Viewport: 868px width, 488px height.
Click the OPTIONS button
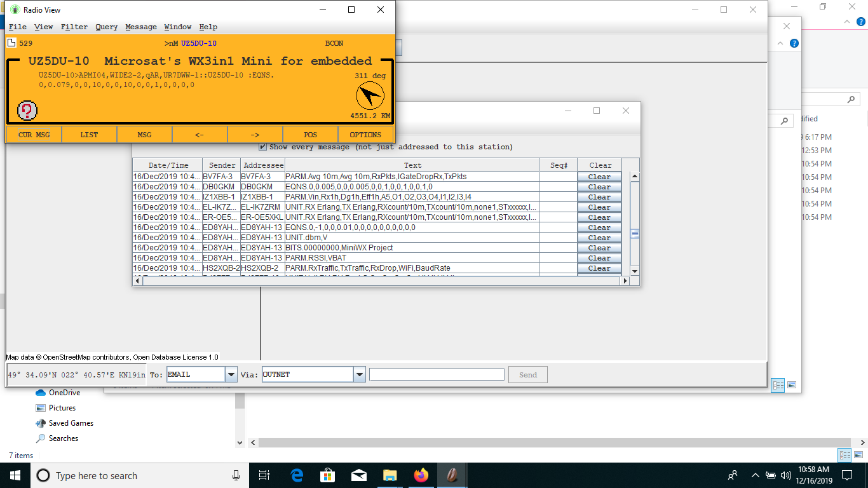pos(366,135)
